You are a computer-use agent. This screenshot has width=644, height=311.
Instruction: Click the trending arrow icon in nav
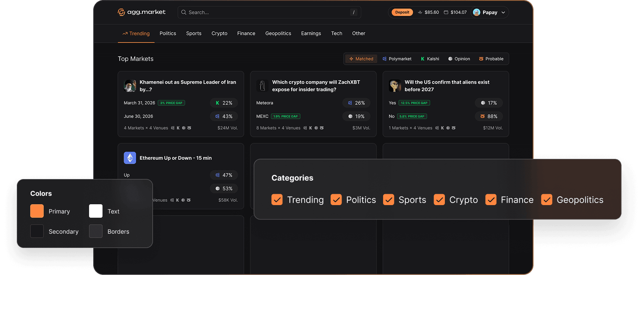click(x=125, y=34)
